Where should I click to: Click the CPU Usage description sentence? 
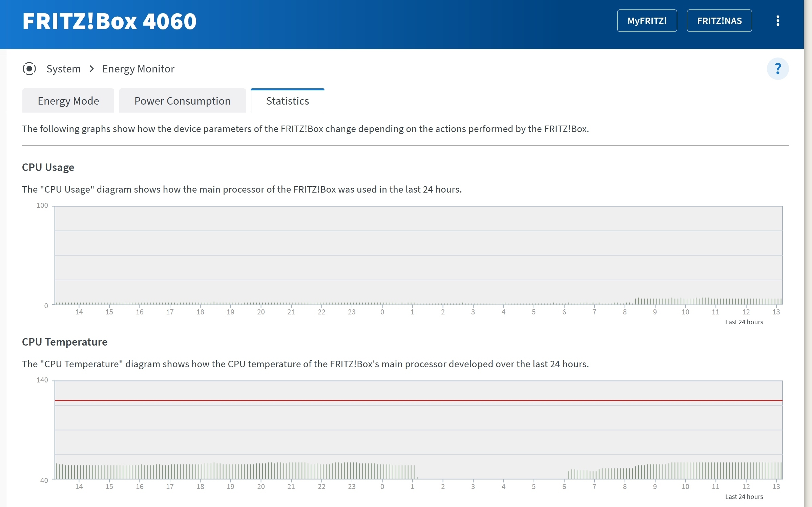242,190
